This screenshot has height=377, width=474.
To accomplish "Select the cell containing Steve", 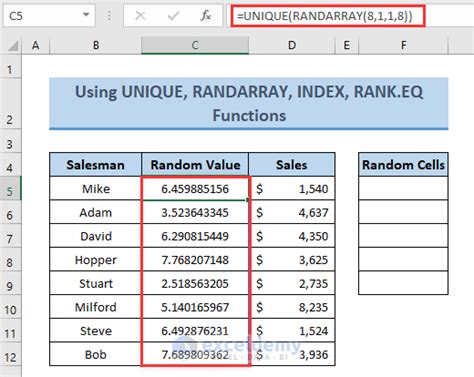I will tap(95, 331).
